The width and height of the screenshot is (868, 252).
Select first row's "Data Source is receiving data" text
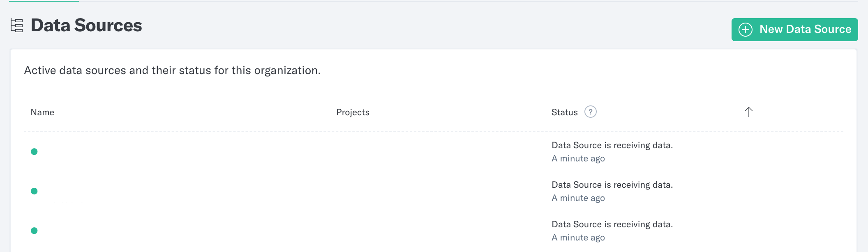click(x=612, y=145)
